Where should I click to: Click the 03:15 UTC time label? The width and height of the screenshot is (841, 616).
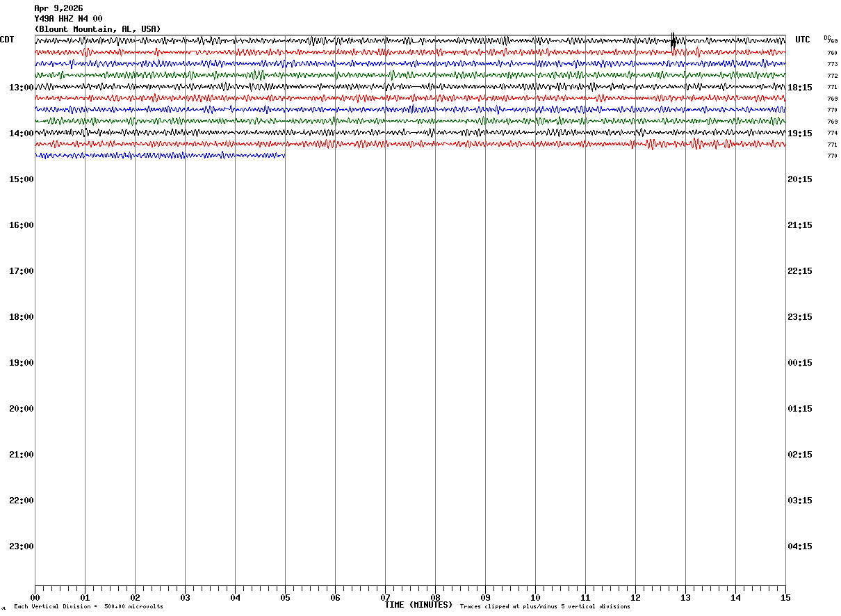click(800, 501)
